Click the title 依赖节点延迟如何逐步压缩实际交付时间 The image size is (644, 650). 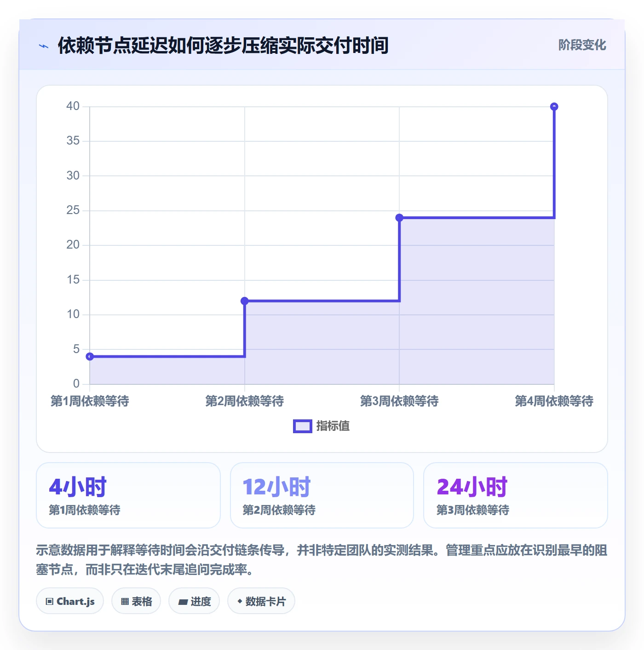[223, 46]
